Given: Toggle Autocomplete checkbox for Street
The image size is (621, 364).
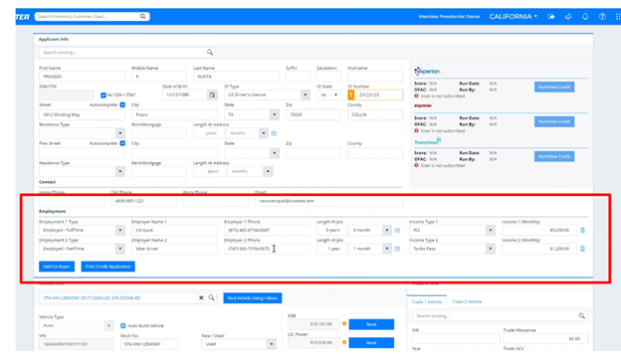Looking at the screenshot, I should (122, 104).
